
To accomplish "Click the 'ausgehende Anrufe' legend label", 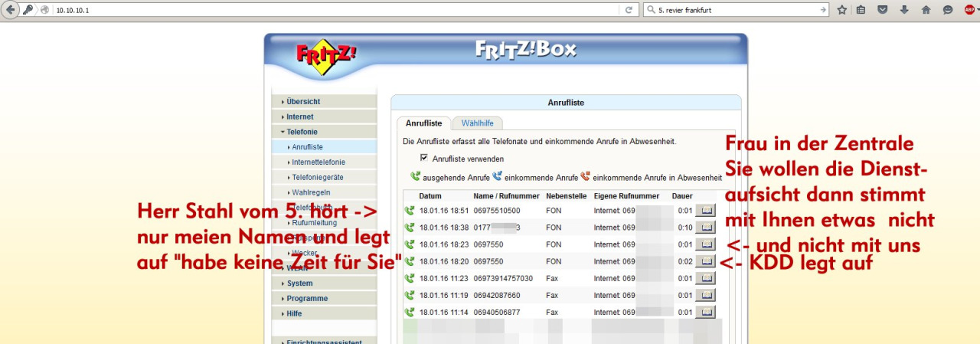I will 456,177.
